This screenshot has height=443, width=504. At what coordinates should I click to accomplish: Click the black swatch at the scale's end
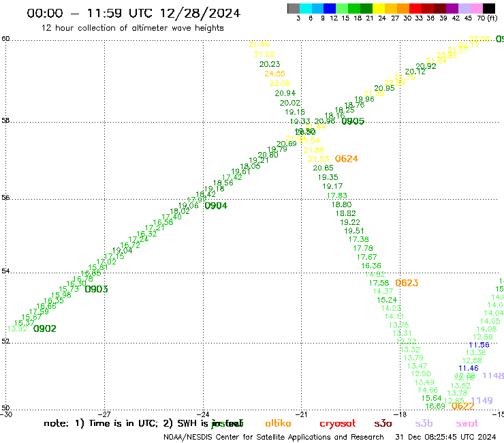point(488,8)
